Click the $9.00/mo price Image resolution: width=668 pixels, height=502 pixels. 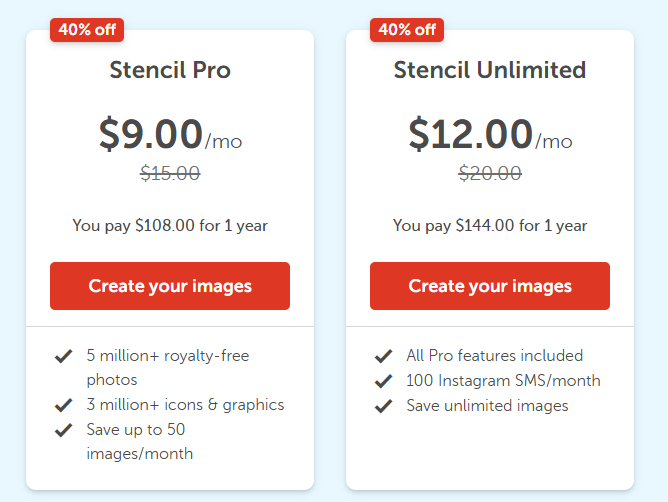[170, 135]
